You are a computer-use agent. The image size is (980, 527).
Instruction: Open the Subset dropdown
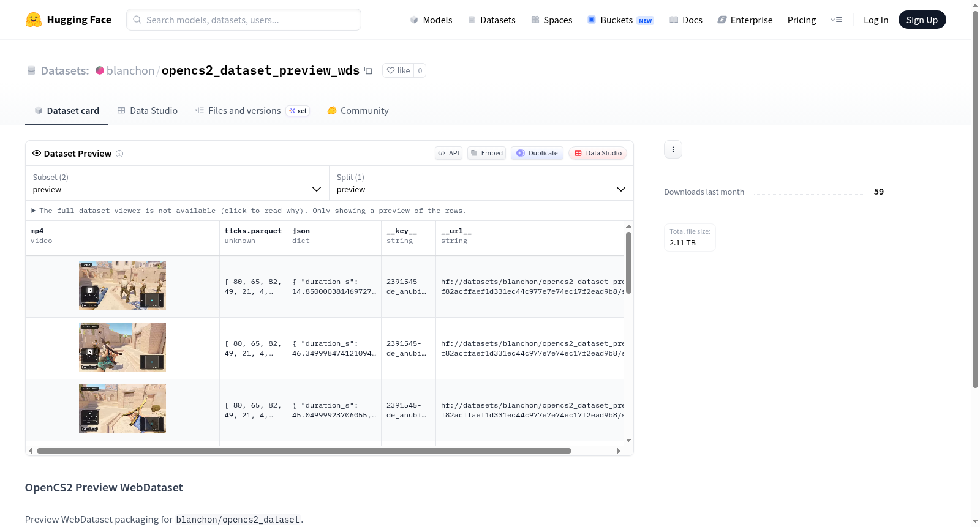tap(178, 183)
